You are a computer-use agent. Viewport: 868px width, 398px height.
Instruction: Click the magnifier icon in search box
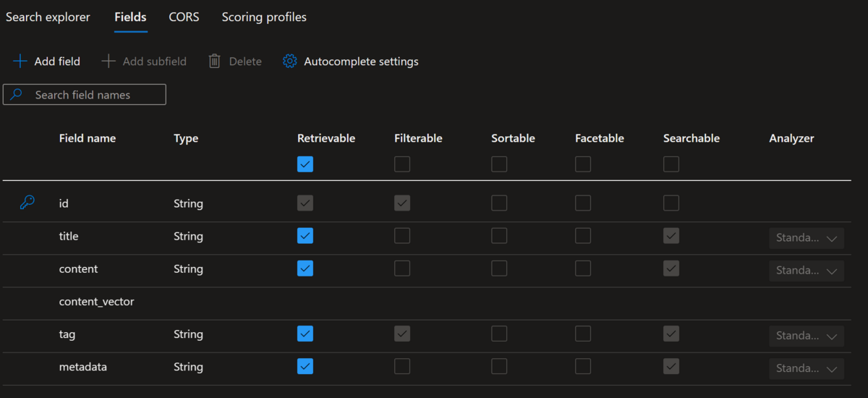tap(17, 95)
